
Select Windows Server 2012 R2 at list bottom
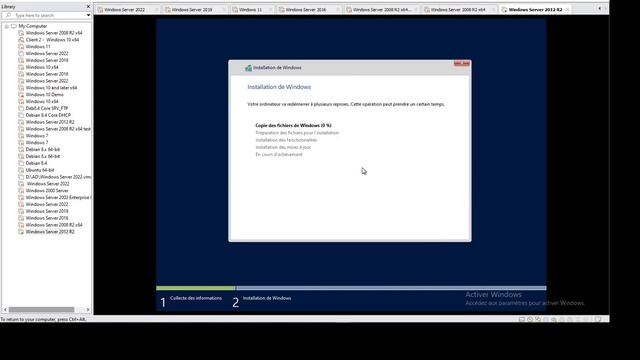(x=50, y=232)
